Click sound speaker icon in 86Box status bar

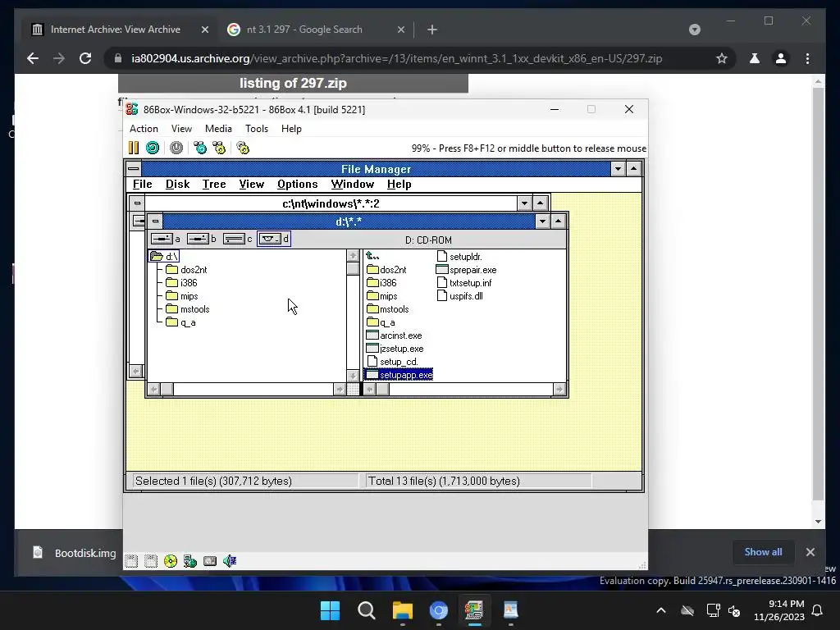pyautogui.click(x=230, y=561)
